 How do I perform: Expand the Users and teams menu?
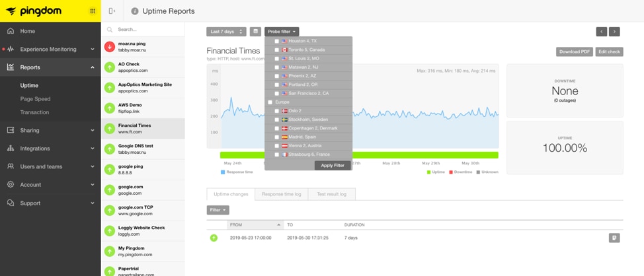(93, 166)
